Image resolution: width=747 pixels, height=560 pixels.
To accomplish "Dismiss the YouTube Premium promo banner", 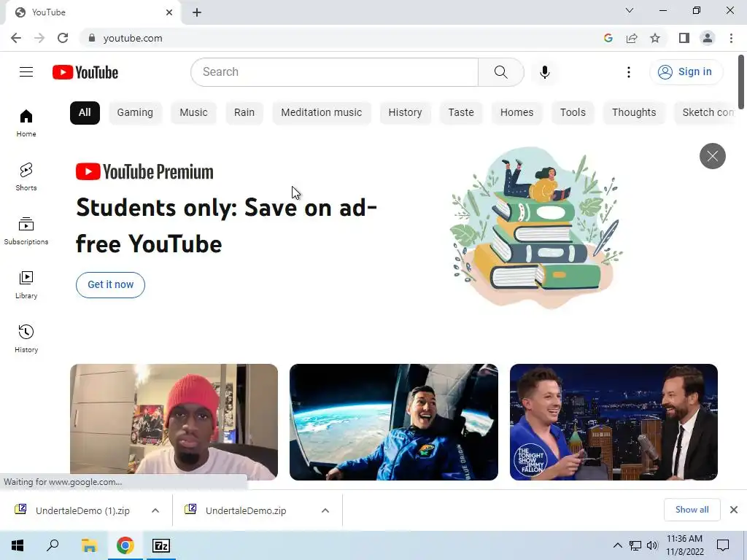I will pyautogui.click(x=712, y=156).
